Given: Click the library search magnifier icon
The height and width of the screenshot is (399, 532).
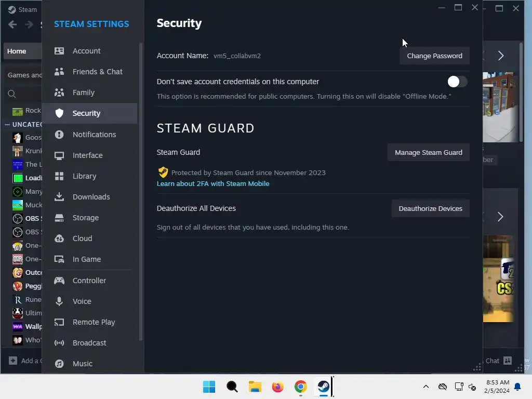Looking at the screenshot, I should [x=12, y=94].
